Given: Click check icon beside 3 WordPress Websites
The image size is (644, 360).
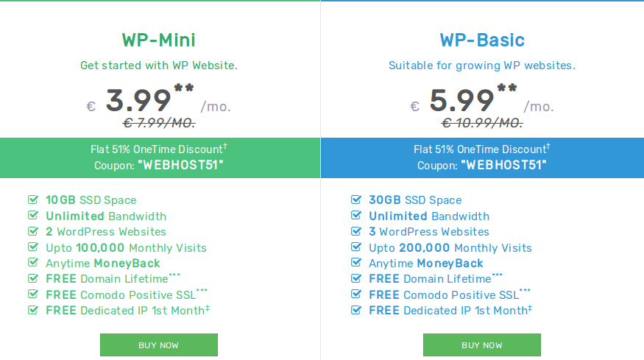Looking at the screenshot, I should click(x=356, y=231).
